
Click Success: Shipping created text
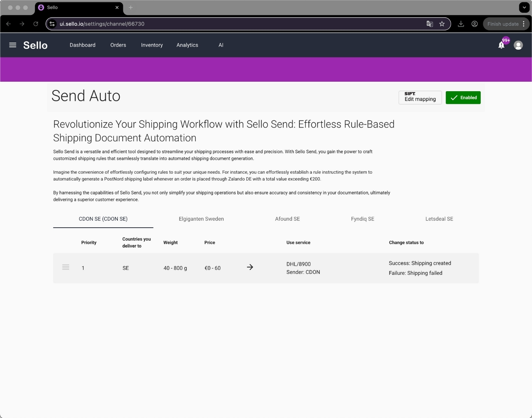[x=420, y=263]
